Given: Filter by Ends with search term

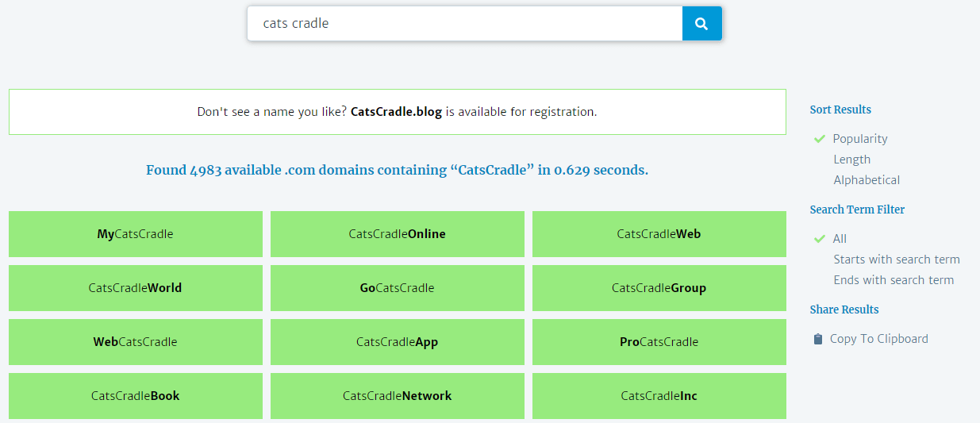Looking at the screenshot, I should tap(894, 280).
